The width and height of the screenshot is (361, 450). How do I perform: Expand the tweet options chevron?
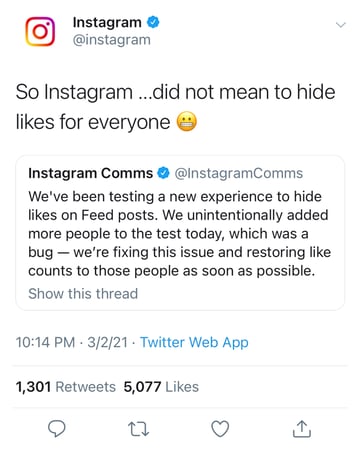tap(341, 25)
